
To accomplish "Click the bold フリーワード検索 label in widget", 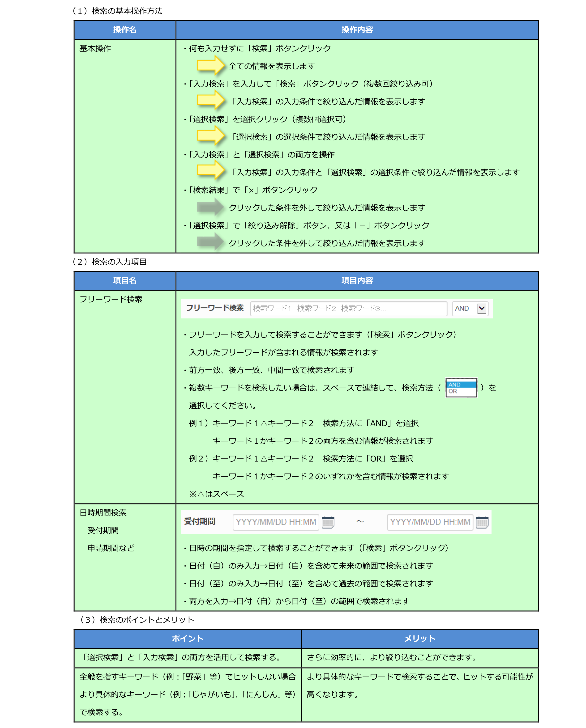I will (215, 308).
